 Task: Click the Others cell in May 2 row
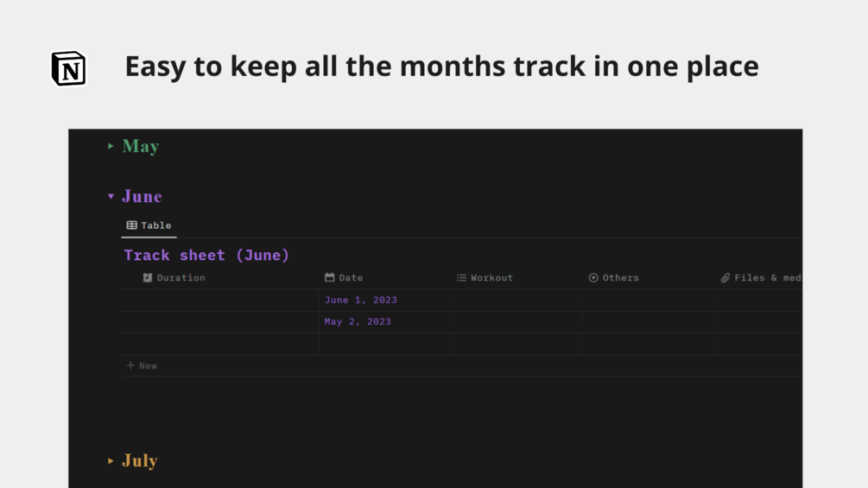pyautogui.click(x=649, y=322)
